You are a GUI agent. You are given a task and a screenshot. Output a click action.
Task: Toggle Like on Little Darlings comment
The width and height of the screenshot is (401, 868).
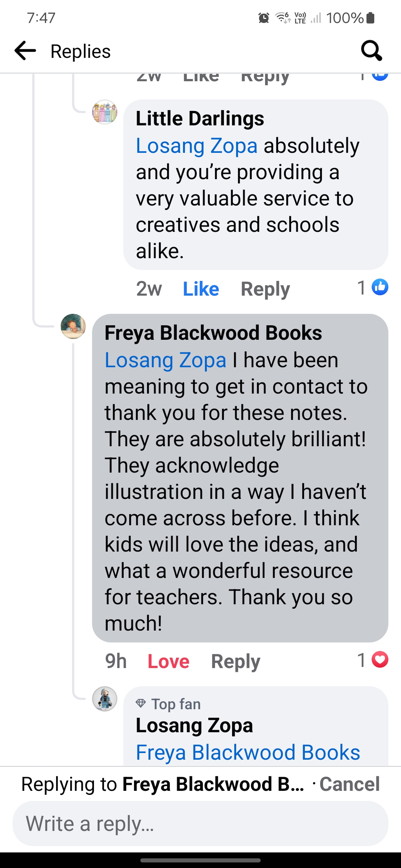(x=201, y=289)
